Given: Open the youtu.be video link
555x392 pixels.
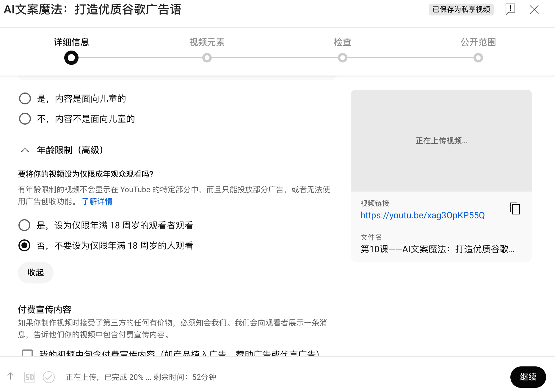Looking at the screenshot, I should 422,215.
